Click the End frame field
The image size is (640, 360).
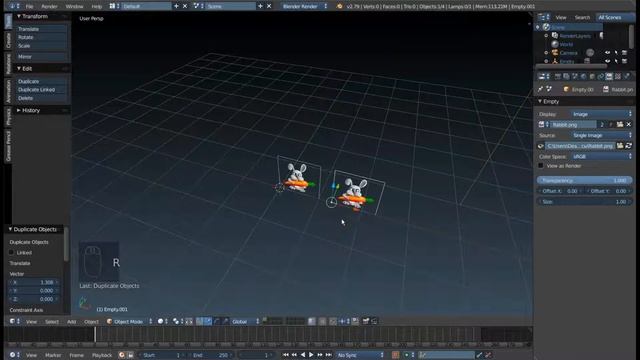point(211,355)
